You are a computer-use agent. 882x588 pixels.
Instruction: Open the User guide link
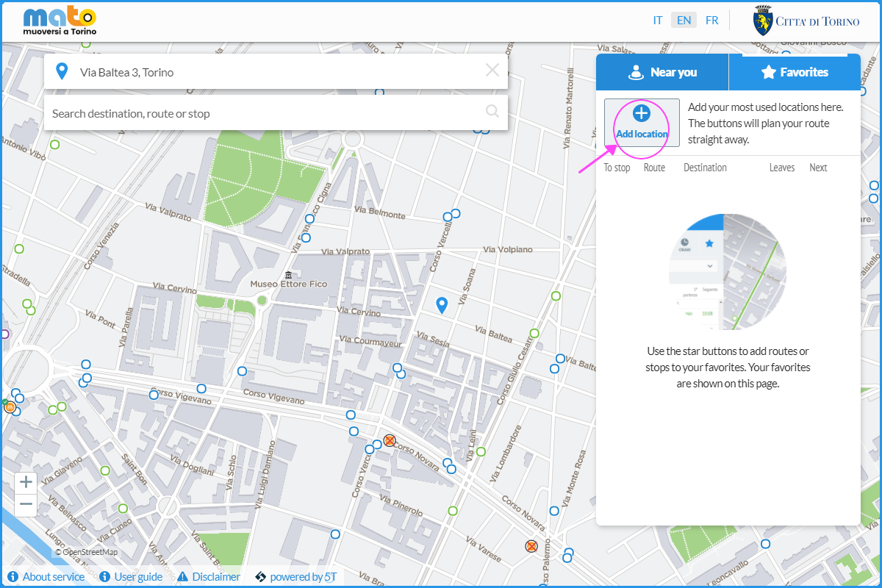(x=131, y=577)
